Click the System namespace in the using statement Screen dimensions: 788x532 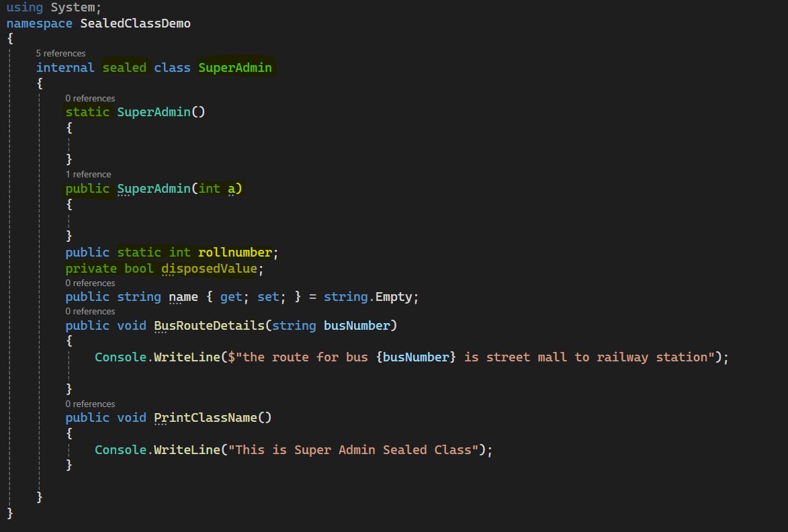click(73, 7)
